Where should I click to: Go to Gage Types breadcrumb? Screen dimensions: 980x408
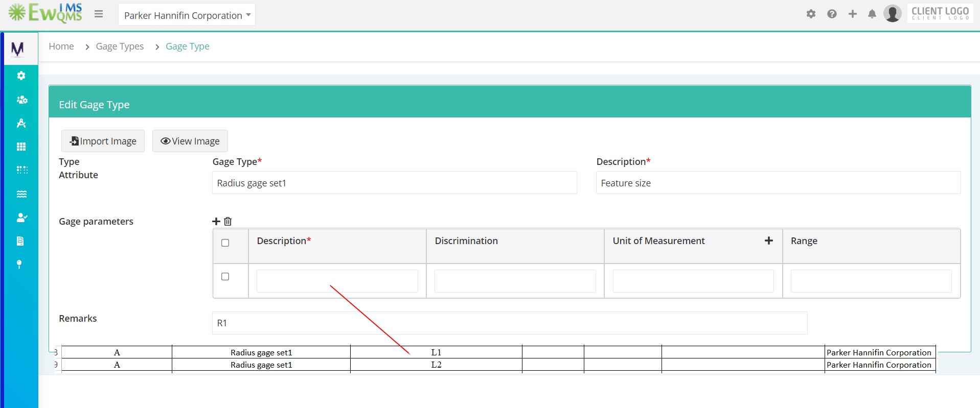click(x=120, y=46)
